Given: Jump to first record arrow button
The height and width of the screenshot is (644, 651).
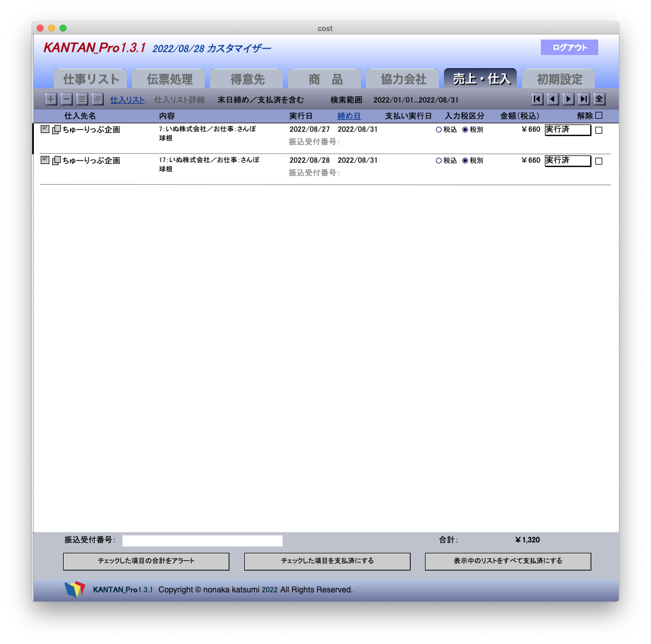Looking at the screenshot, I should 537,99.
